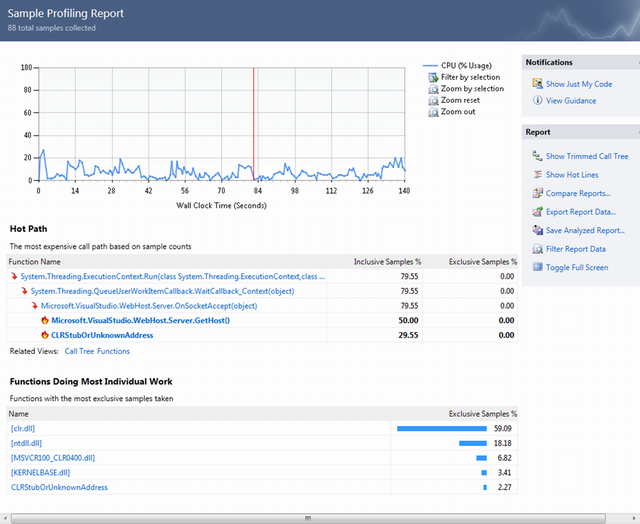Click the Toggle Full Screen icon

click(x=538, y=267)
